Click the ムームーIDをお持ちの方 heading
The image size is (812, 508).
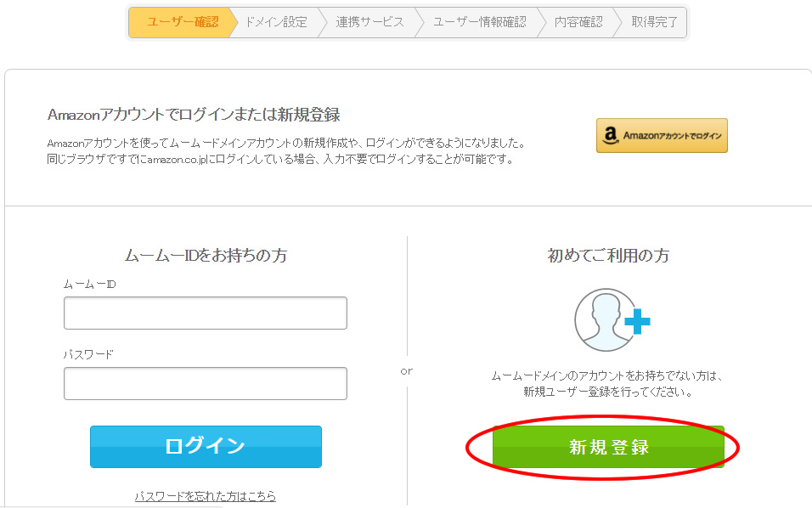pyautogui.click(x=206, y=255)
